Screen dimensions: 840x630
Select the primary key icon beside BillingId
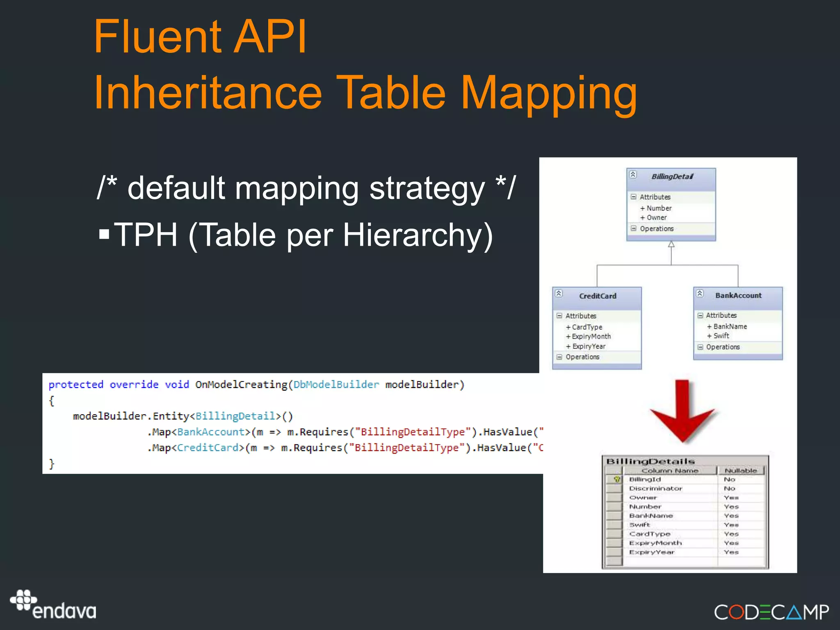[617, 479]
